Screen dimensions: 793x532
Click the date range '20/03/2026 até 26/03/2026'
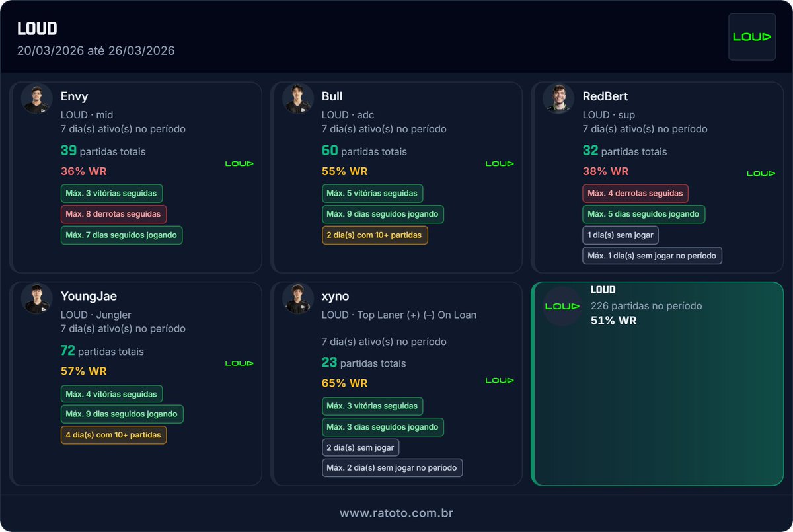pyautogui.click(x=96, y=50)
